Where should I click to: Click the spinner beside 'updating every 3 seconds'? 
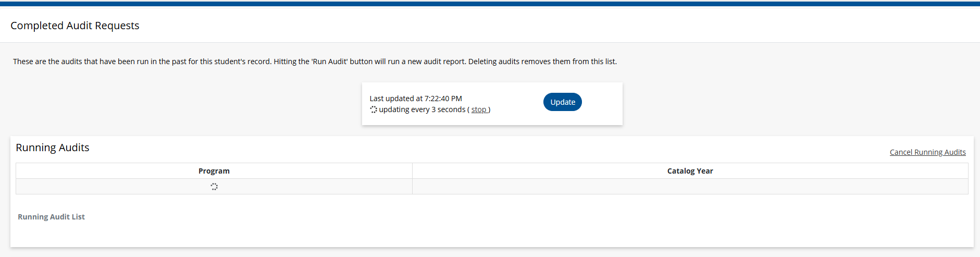374,109
